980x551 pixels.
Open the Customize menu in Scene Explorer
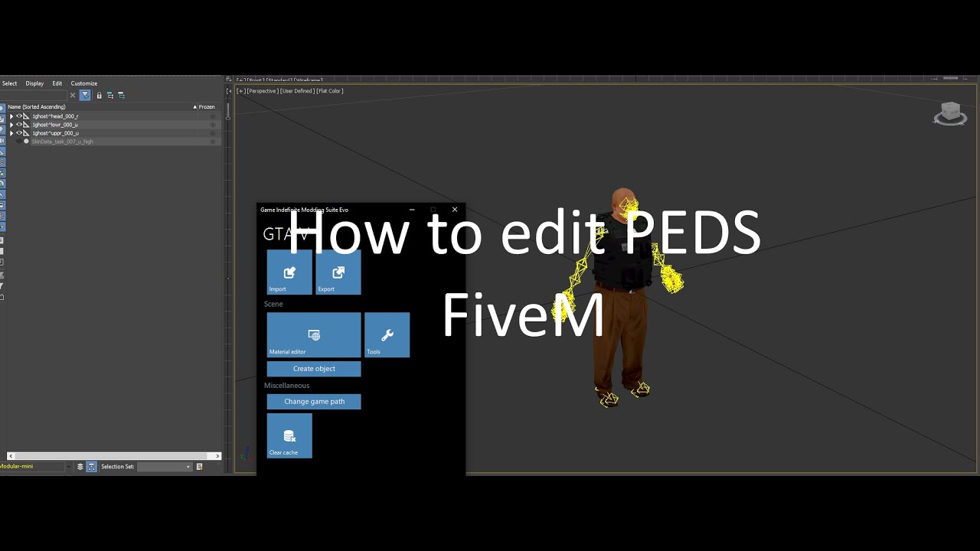click(84, 83)
